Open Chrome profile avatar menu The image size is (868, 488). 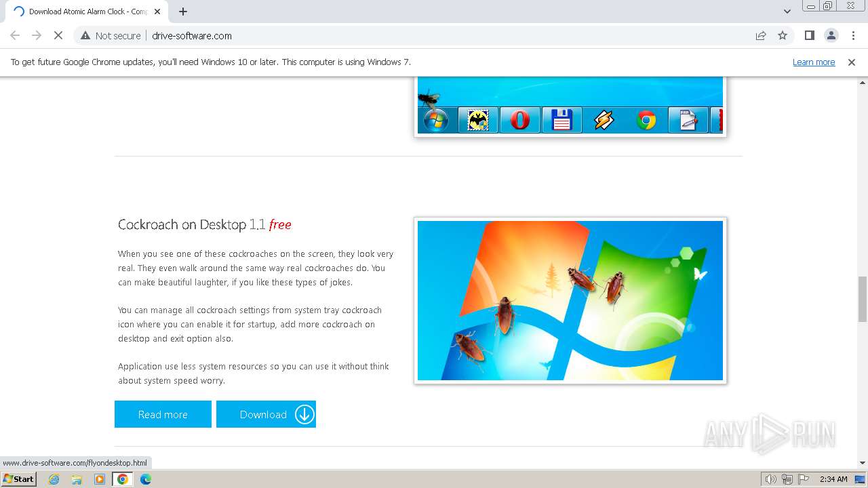[831, 36]
